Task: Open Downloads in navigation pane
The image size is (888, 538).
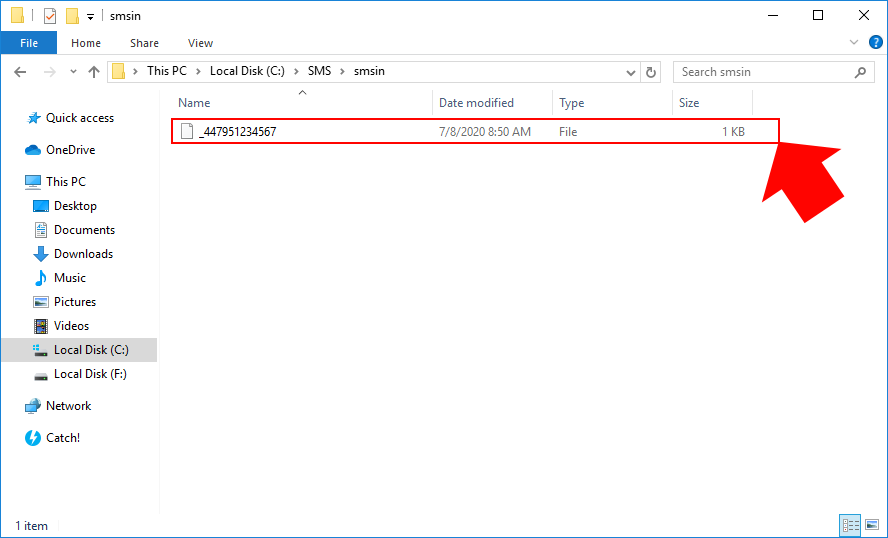Action: tap(83, 254)
